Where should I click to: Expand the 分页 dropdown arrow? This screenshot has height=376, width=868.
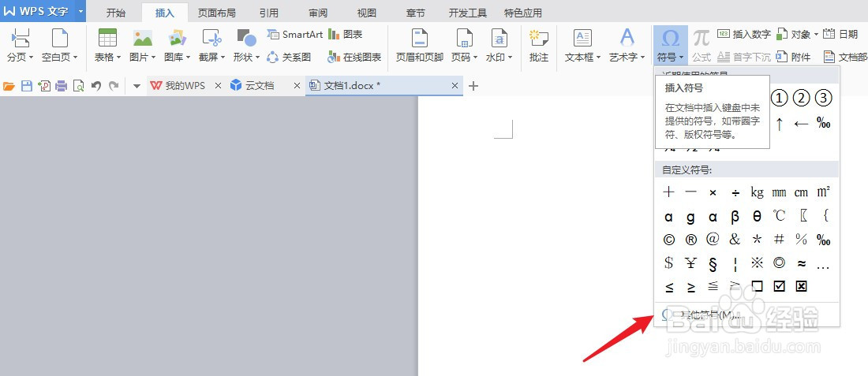[x=31, y=58]
